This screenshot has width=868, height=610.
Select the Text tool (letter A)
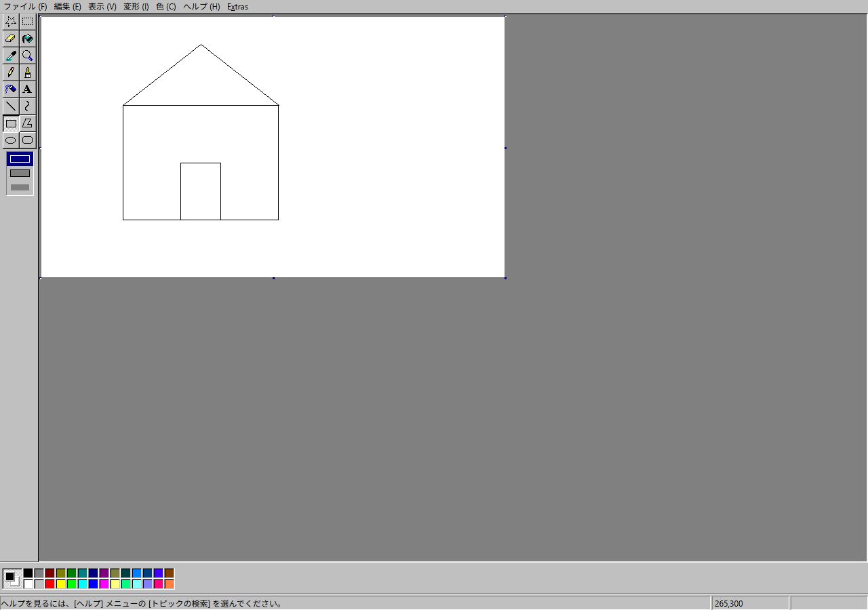[x=27, y=89]
